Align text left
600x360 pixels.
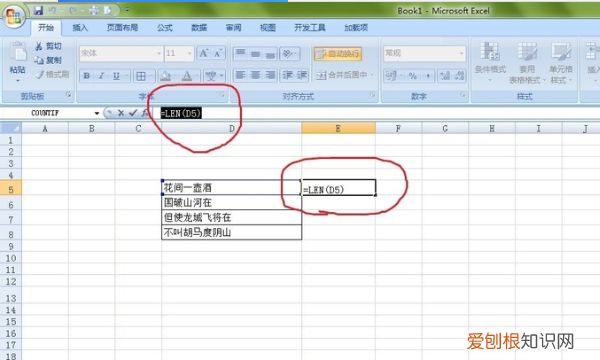pos(240,75)
